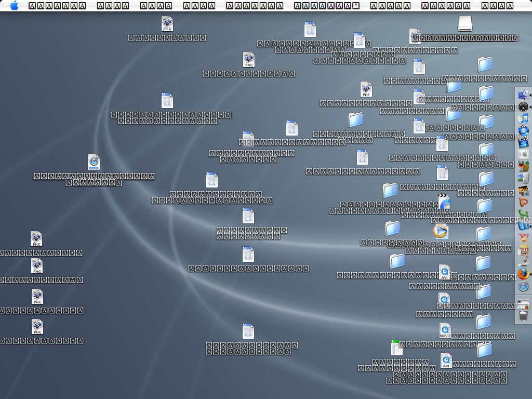Select the clapperboard DVD movie file icon

pos(444,202)
